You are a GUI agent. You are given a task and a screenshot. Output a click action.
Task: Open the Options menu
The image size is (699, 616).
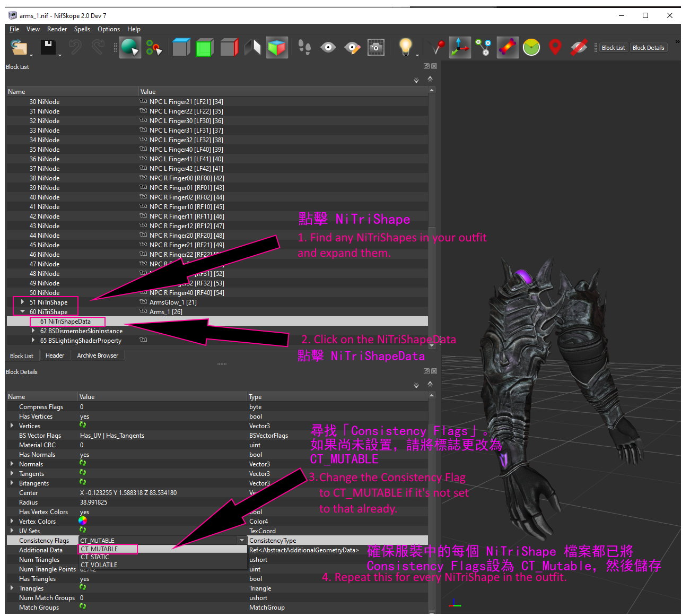pos(109,29)
